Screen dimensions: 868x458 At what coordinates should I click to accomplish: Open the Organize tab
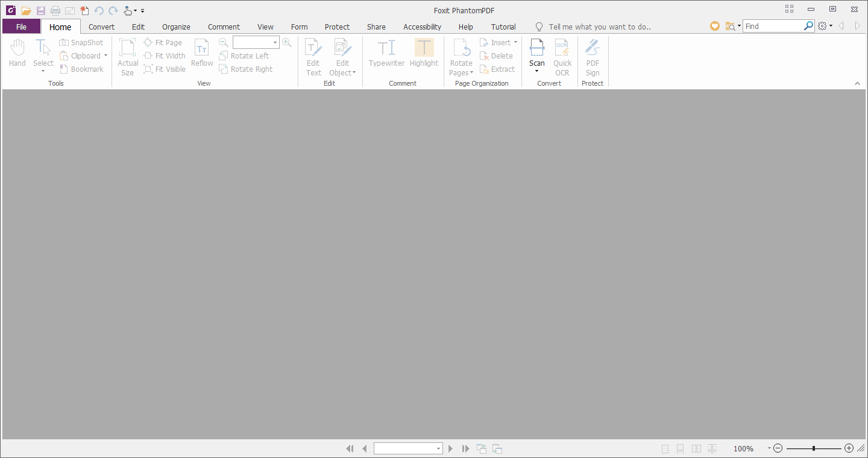[176, 27]
